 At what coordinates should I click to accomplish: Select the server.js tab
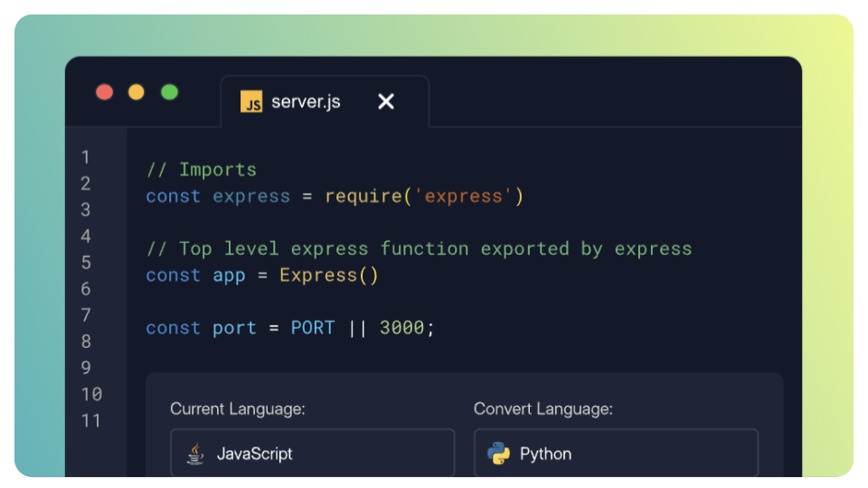pyautogui.click(x=325, y=101)
